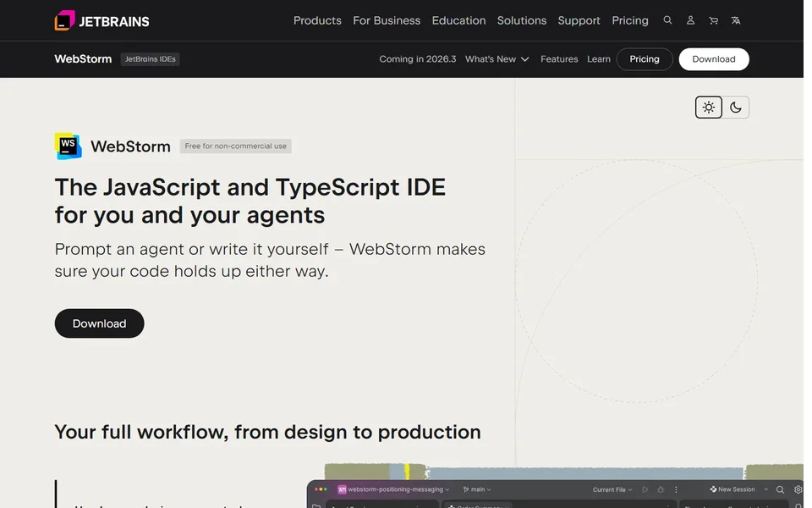Click the black Download button below the headline

coord(100,323)
